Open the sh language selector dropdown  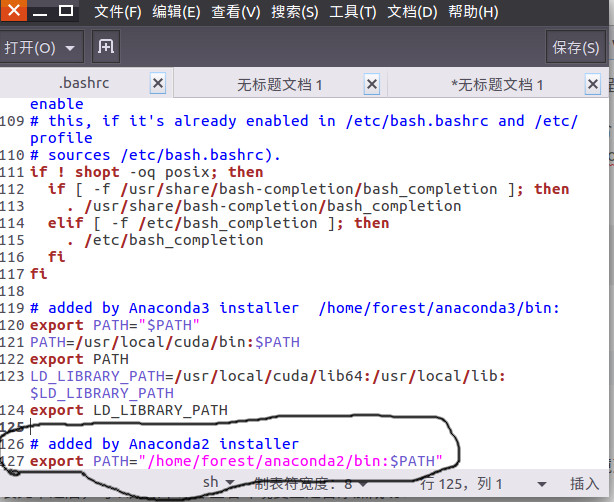[218, 482]
